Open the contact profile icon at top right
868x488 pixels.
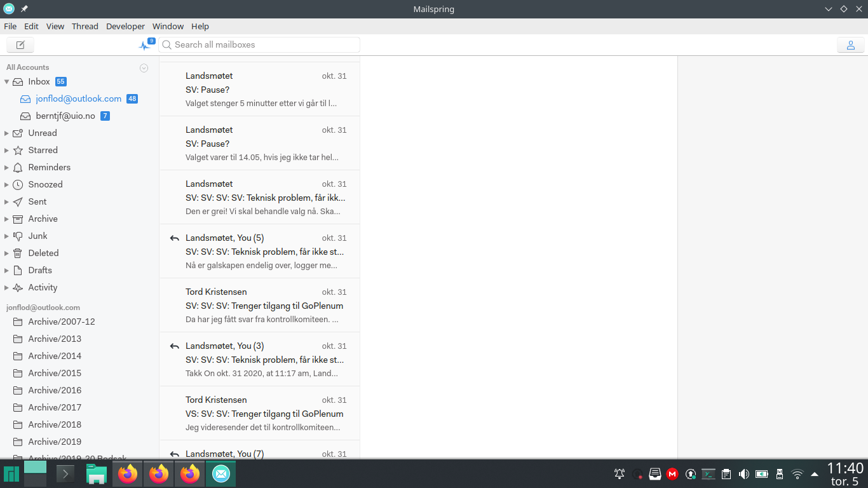pos(850,45)
